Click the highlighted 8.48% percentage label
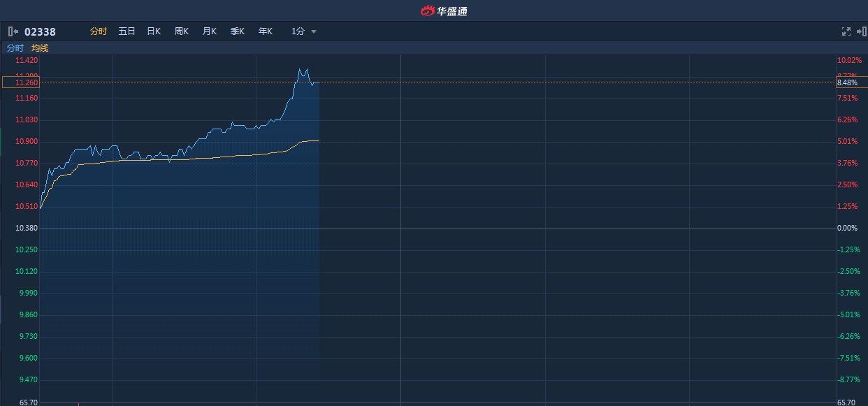The image size is (868, 406). point(847,82)
